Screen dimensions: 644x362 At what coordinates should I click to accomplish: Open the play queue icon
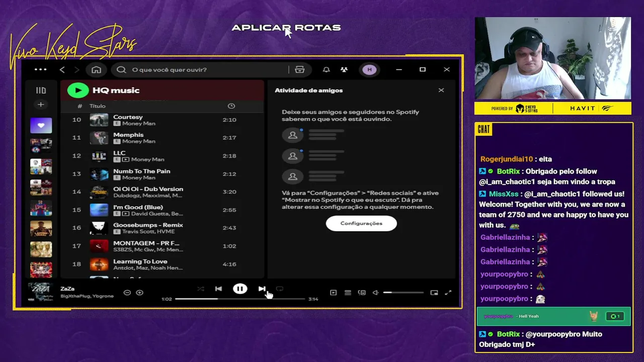tap(348, 293)
